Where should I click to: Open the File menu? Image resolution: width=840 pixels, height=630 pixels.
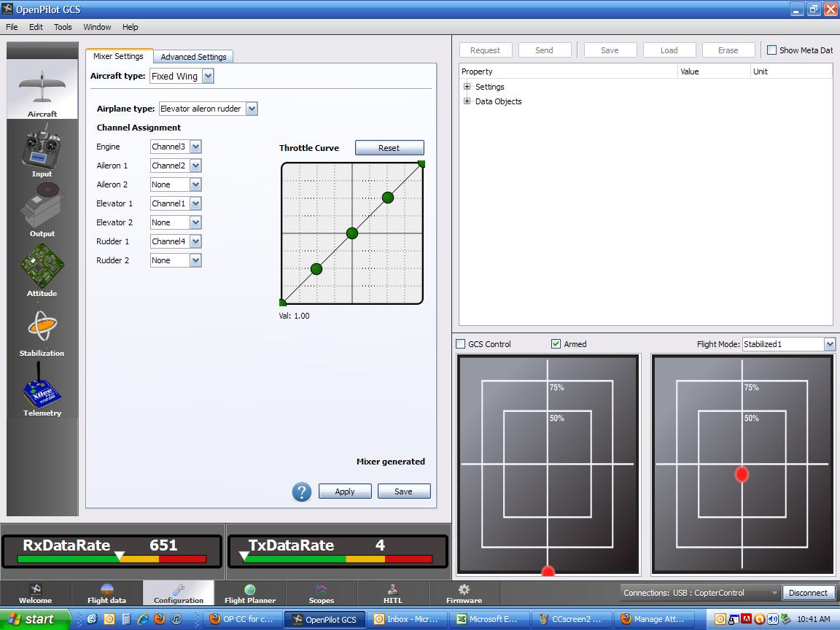point(12,27)
